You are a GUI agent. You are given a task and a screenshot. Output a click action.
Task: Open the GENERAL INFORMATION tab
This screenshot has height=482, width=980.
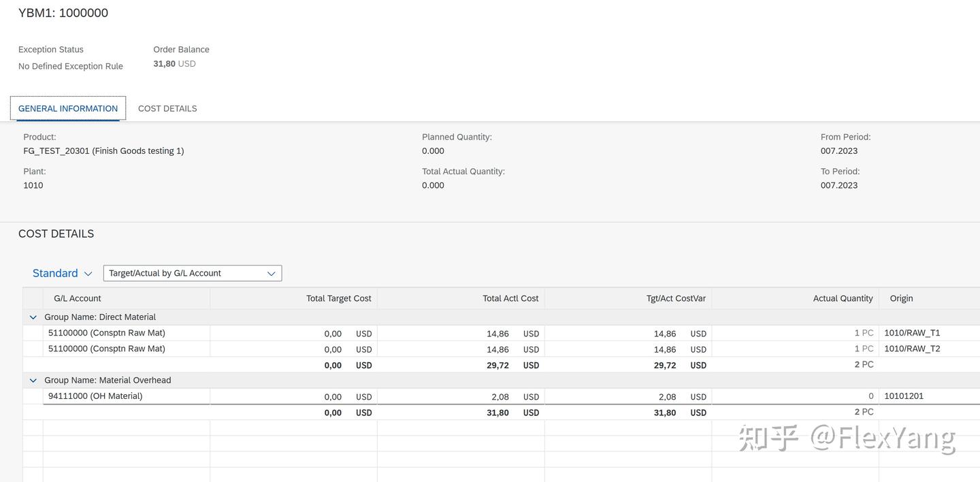68,109
